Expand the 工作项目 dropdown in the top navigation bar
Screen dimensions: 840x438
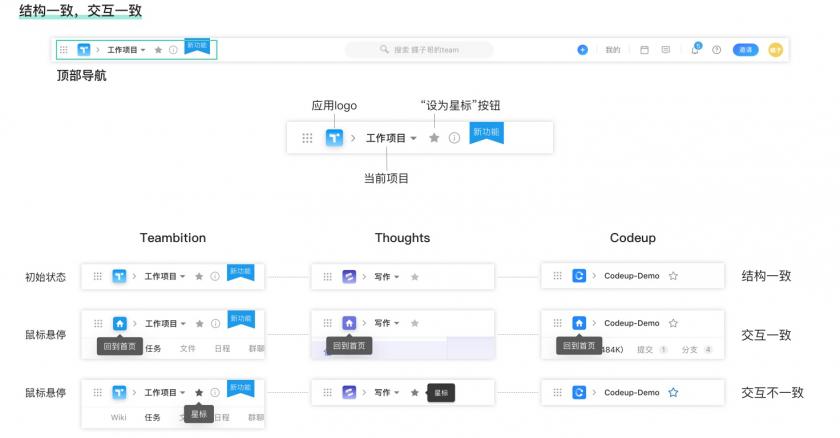(x=126, y=50)
